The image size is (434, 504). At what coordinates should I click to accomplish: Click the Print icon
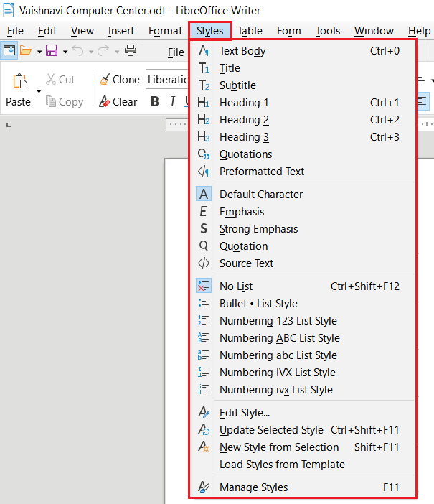(131, 50)
